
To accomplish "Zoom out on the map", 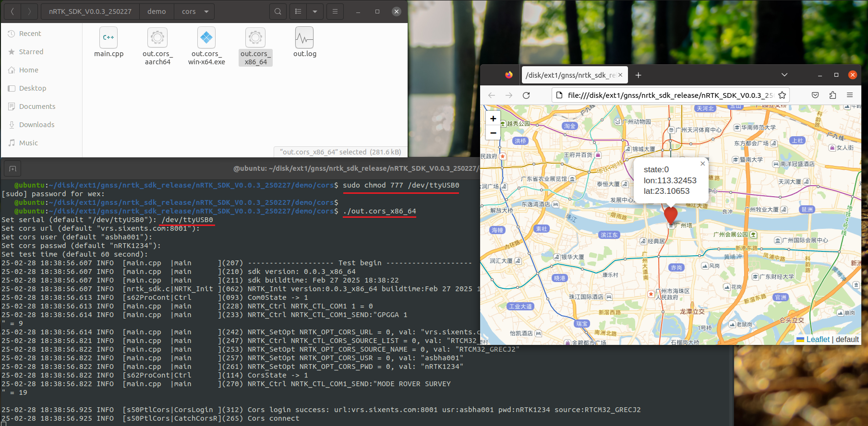I will click(x=493, y=133).
